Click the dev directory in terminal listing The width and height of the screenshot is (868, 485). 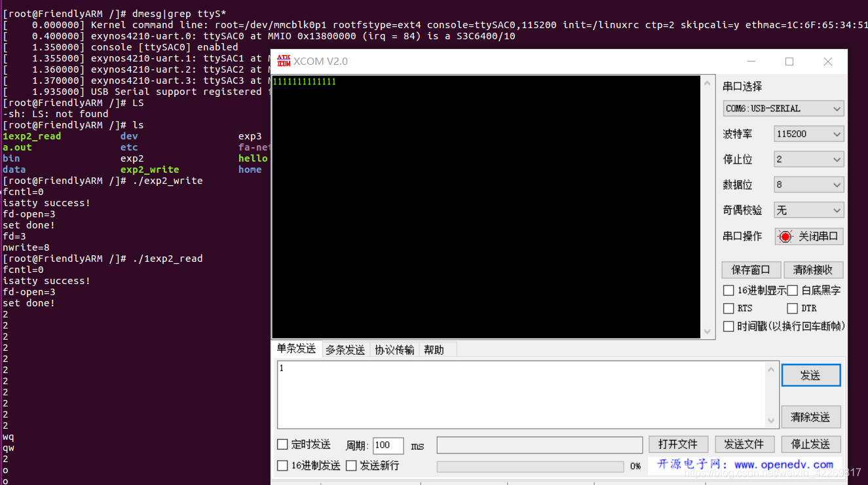(x=129, y=136)
